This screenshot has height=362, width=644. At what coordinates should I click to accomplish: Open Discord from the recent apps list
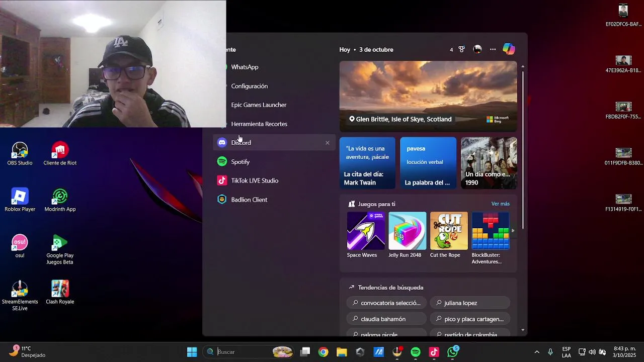click(x=273, y=143)
